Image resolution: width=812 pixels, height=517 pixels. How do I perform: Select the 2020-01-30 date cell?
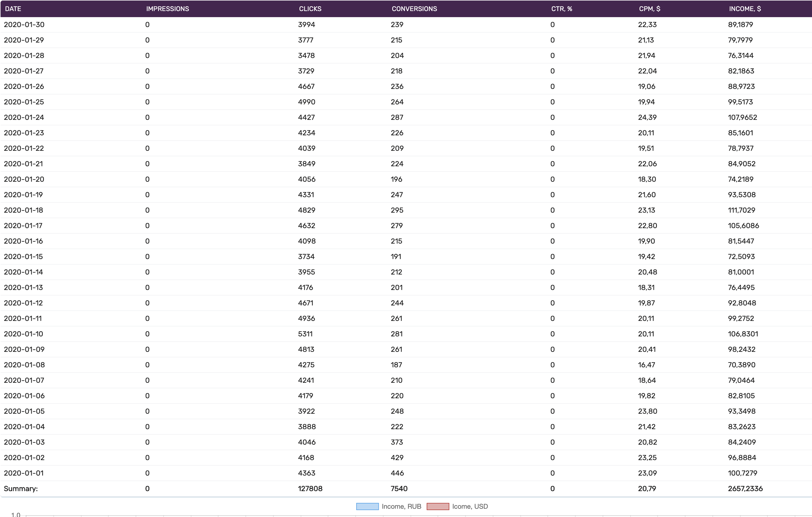(24, 25)
